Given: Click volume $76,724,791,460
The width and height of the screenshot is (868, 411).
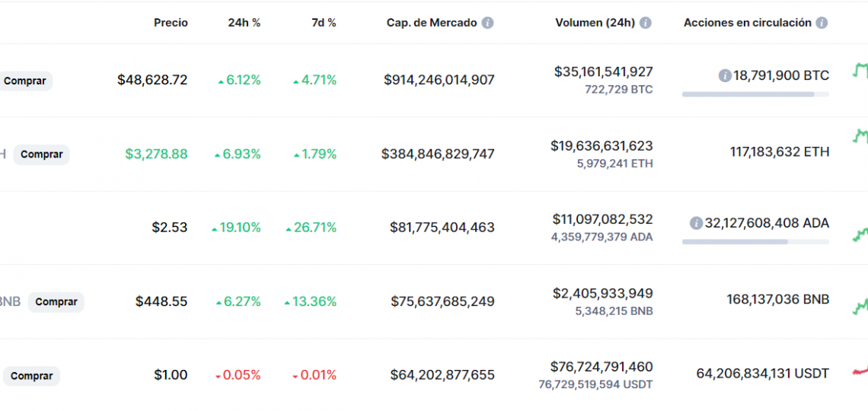Looking at the screenshot, I should pyautogui.click(x=602, y=366).
